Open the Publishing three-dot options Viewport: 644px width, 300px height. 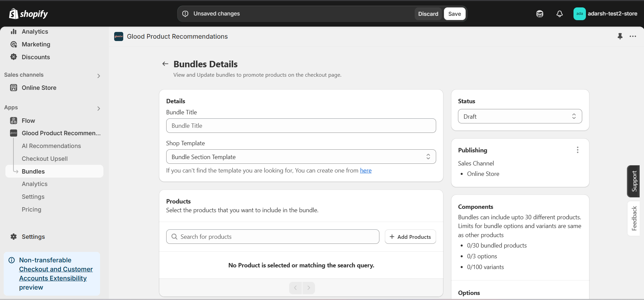578,150
